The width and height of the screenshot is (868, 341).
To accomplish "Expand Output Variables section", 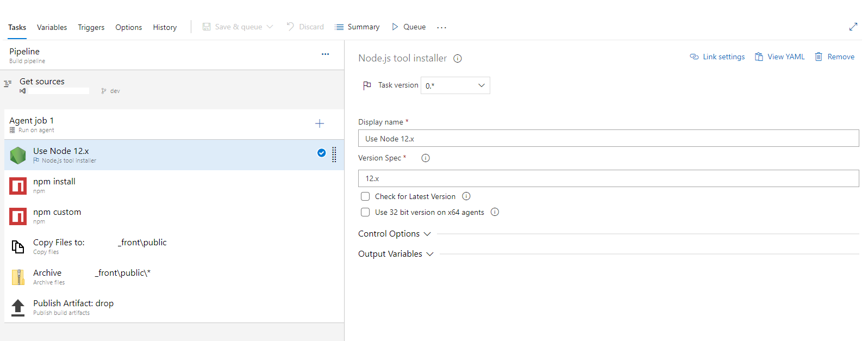I will click(x=396, y=254).
